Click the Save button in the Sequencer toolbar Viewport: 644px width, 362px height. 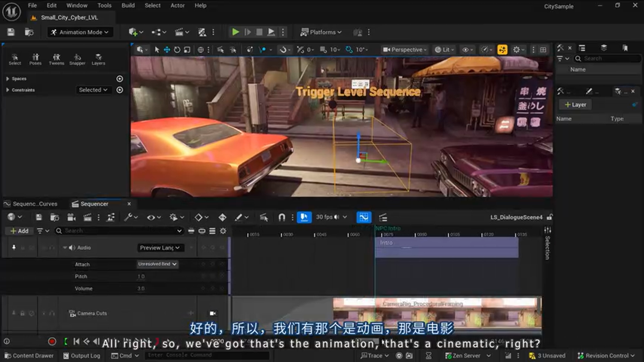[39, 217]
